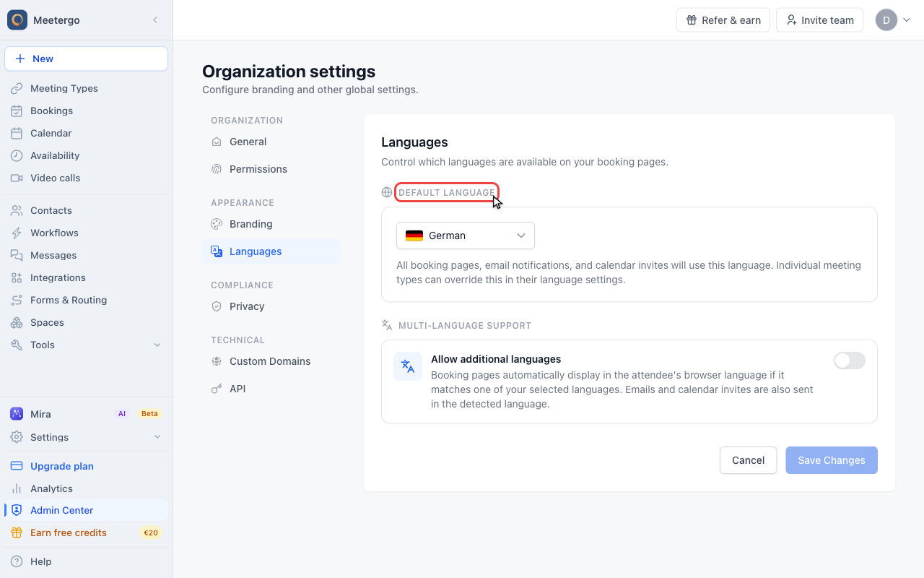Click the Meeting Types label

point(64,88)
